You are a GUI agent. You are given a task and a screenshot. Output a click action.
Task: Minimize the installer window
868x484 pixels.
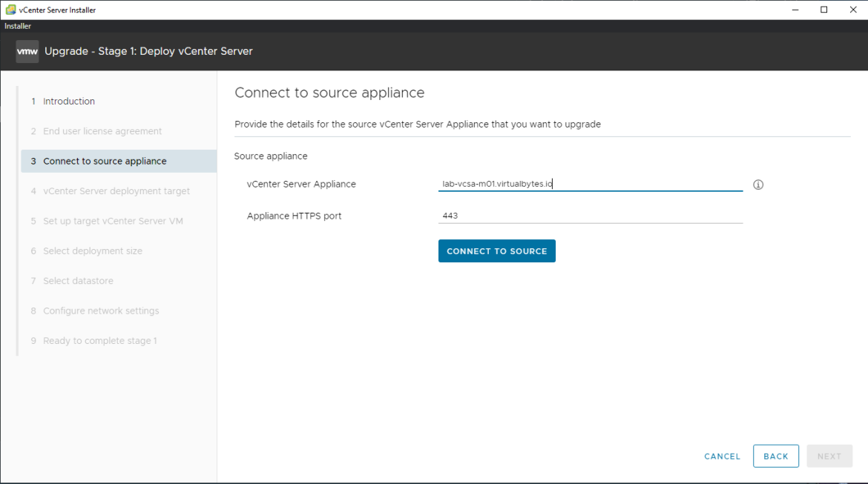pyautogui.click(x=795, y=10)
